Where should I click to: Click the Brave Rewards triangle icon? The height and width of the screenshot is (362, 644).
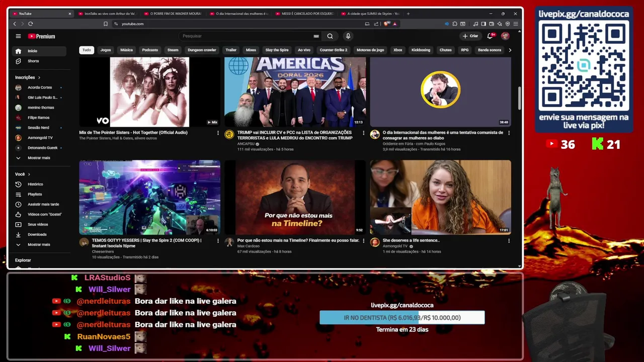click(394, 24)
